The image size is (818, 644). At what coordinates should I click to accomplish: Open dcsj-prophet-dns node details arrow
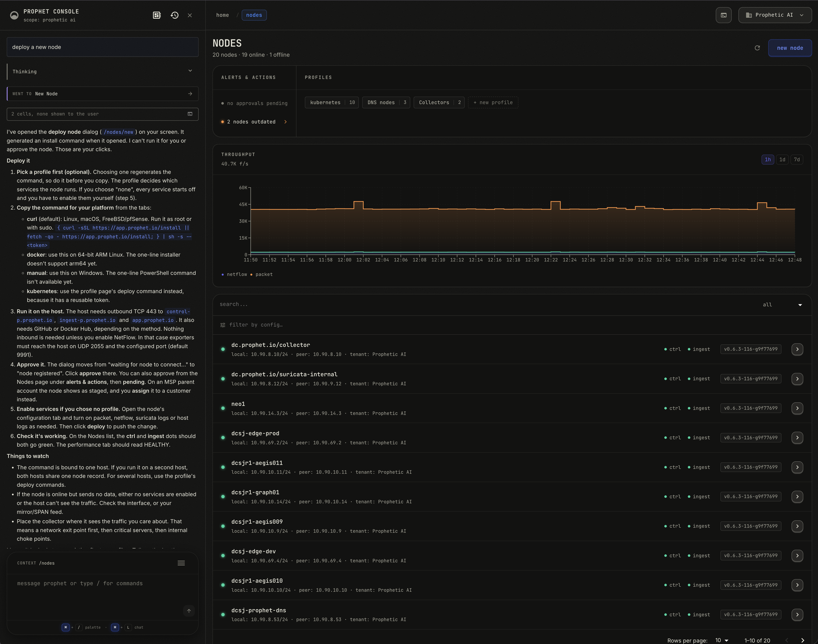pos(797,615)
